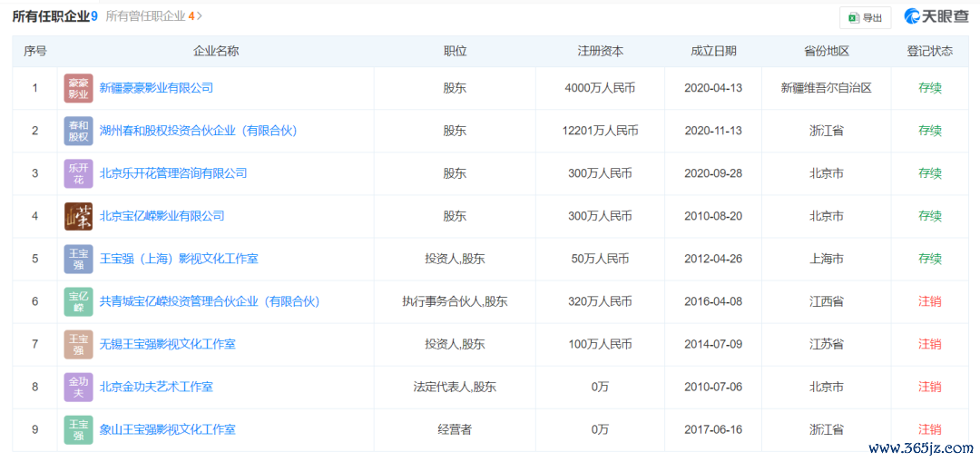
Task: Click 存续 status in the 王宝强（上海） row
Action: pyautogui.click(x=930, y=259)
